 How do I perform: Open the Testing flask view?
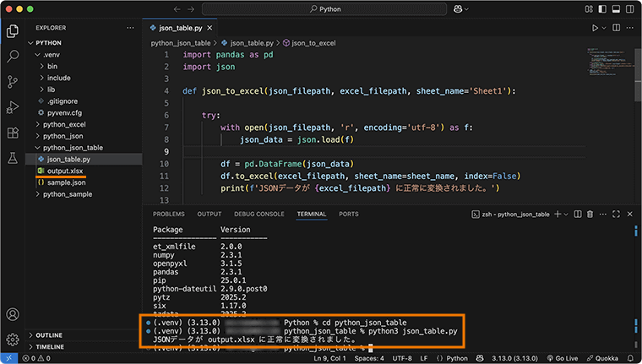(13, 158)
